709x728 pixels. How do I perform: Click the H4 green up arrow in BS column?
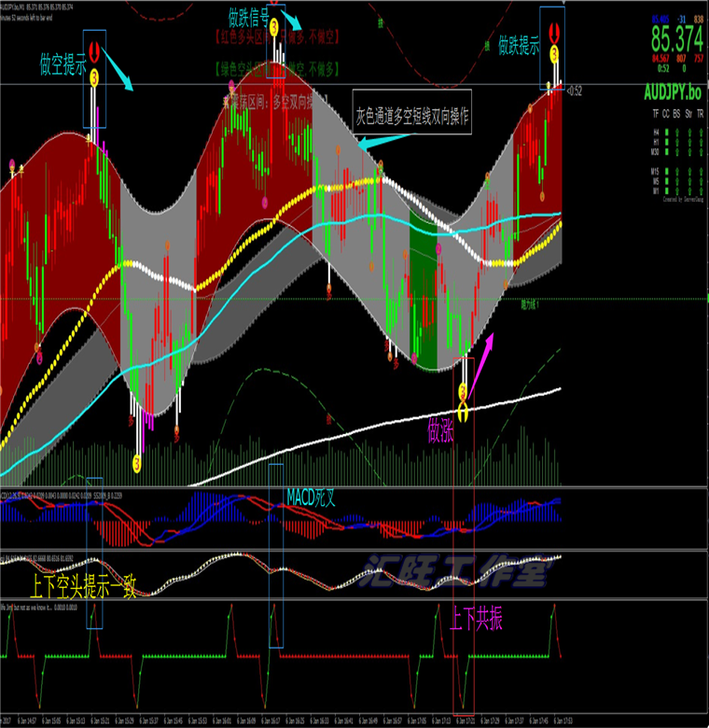674,133
